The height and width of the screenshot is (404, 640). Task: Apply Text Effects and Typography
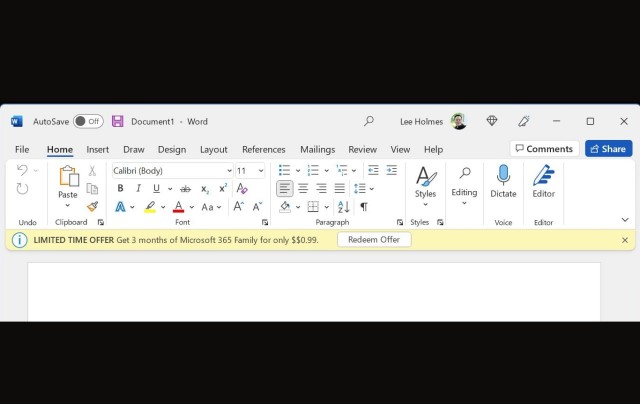point(120,207)
